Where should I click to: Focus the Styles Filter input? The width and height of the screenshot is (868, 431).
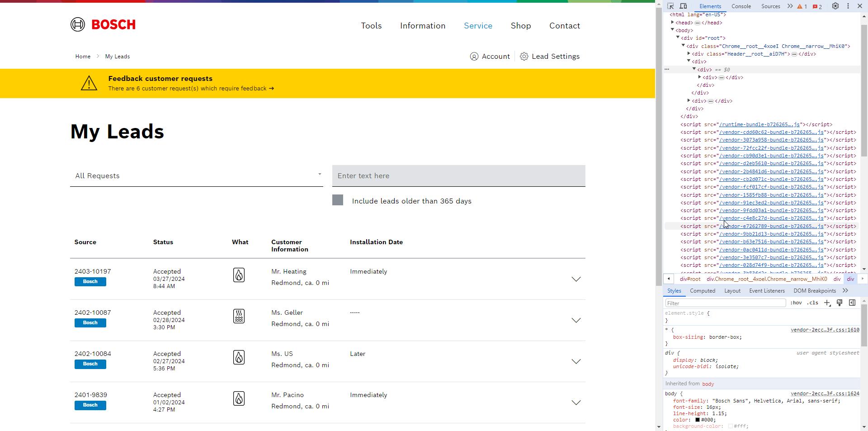pos(725,303)
